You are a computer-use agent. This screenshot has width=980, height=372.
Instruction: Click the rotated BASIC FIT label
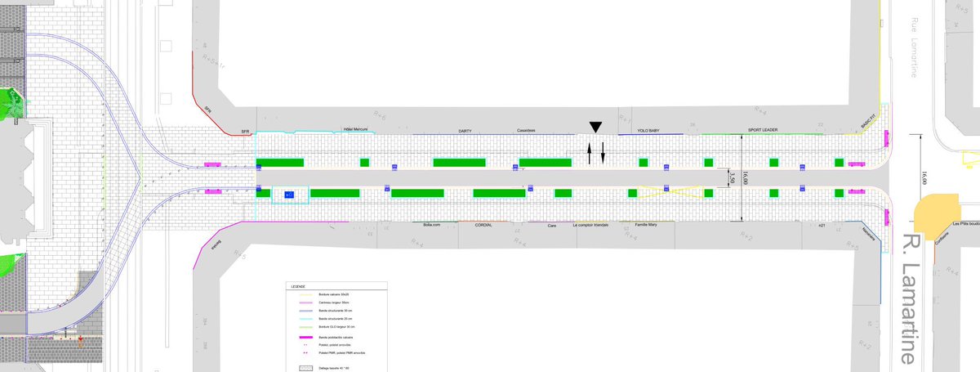(866, 120)
